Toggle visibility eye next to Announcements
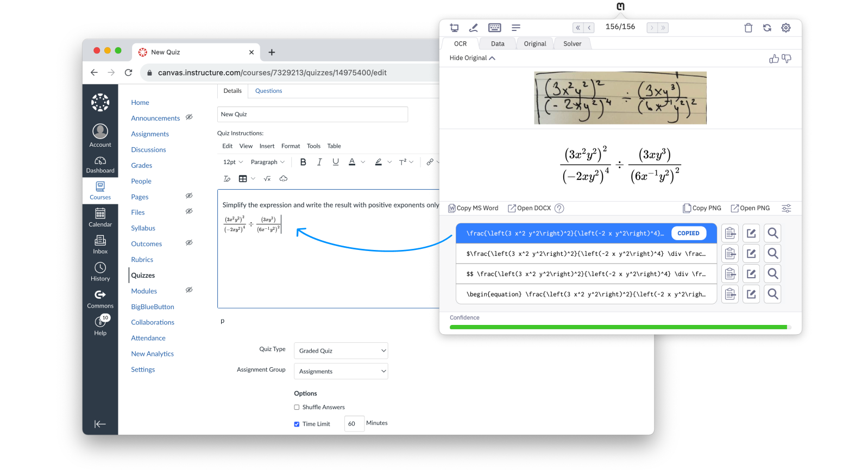Image resolution: width=868 pixels, height=470 pixels. [189, 117]
